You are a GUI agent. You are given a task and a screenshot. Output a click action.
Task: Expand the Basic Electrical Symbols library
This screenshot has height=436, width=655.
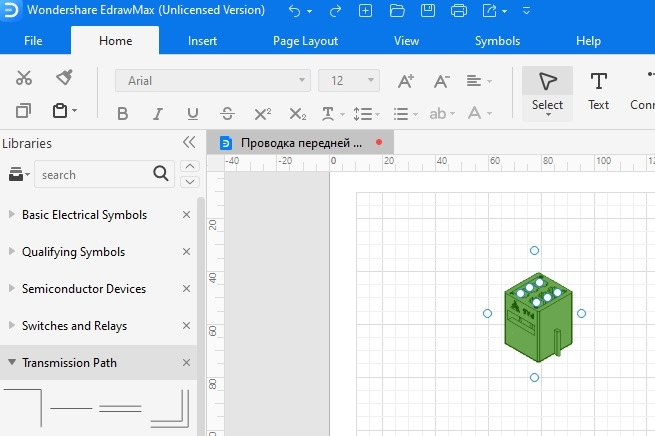[x=84, y=215]
